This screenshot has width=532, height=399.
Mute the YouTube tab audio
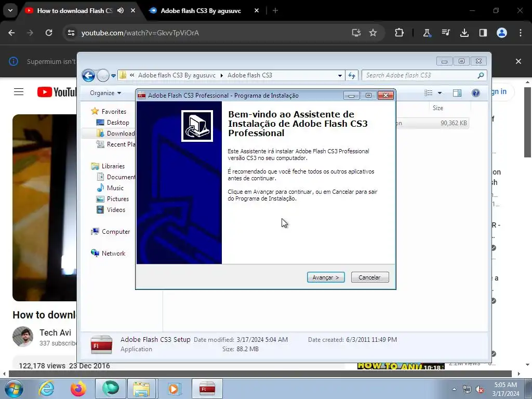tap(121, 10)
